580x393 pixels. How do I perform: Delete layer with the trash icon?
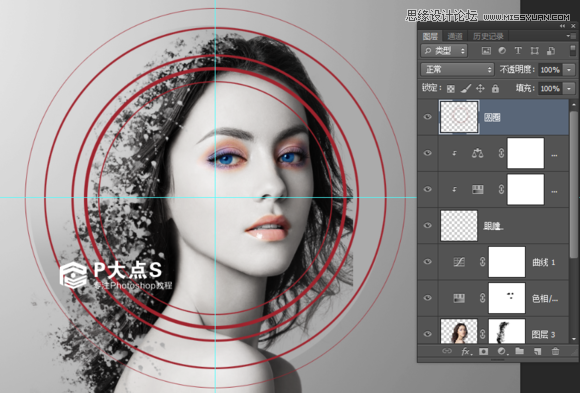555,351
